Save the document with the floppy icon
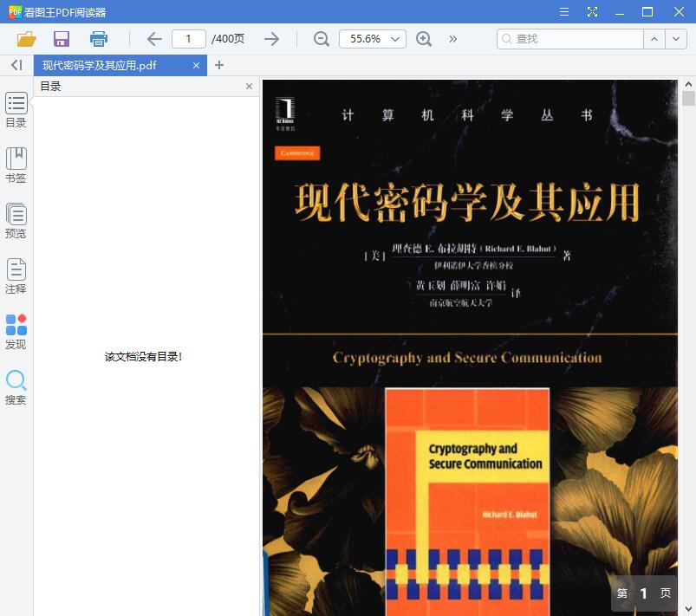The width and height of the screenshot is (696, 616). pyautogui.click(x=62, y=39)
